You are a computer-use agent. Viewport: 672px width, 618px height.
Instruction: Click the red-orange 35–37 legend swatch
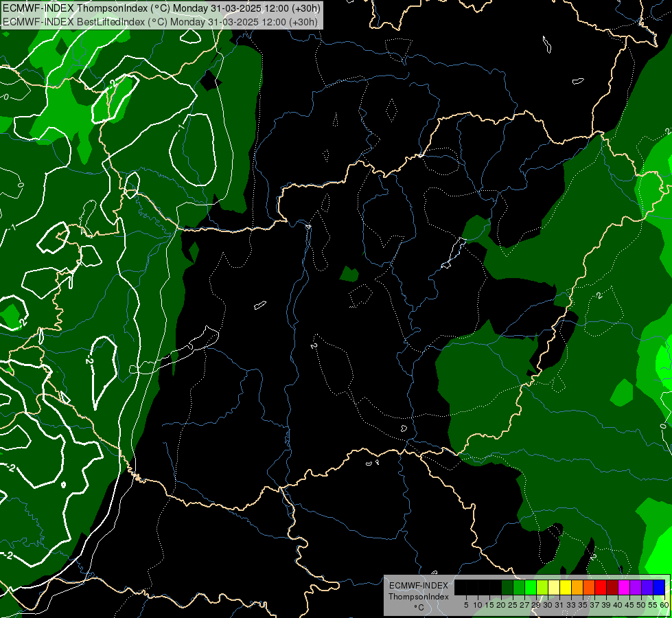click(x=589, y=588)
